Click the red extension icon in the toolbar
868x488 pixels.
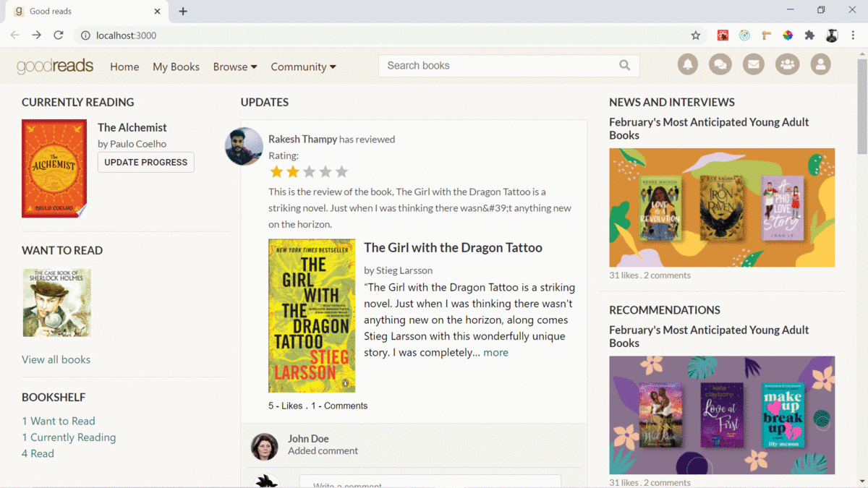[x=723, y=35]
